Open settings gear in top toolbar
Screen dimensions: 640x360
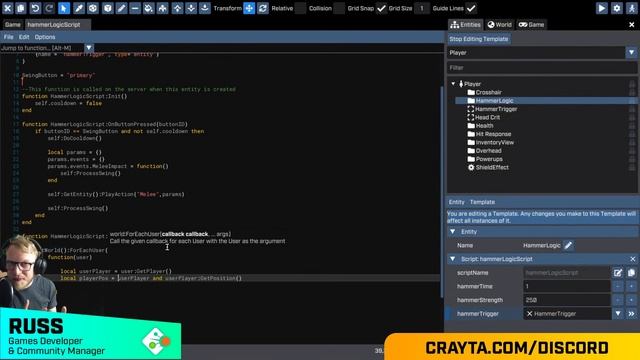coord(617,8)
